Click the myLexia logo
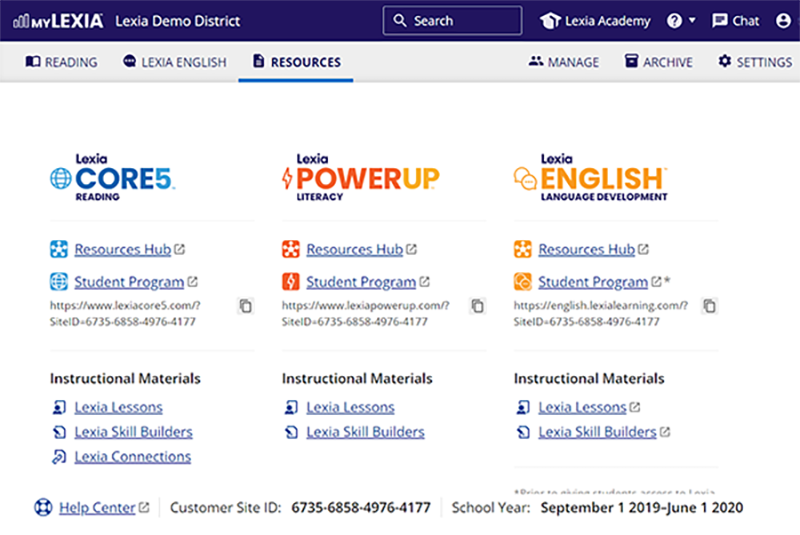This screenshot has height=535, width=800. 58,21
